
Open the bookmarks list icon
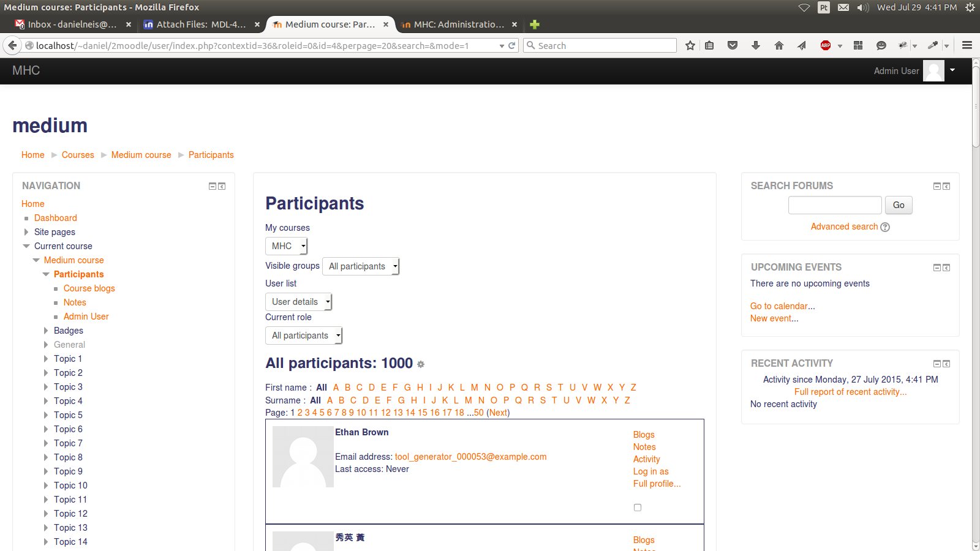tap(709, 45)
